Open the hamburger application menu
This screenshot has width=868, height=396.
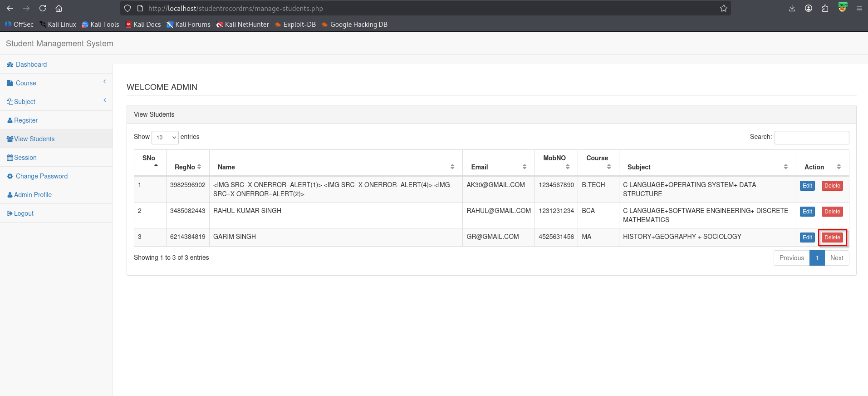tap(859, 8)
